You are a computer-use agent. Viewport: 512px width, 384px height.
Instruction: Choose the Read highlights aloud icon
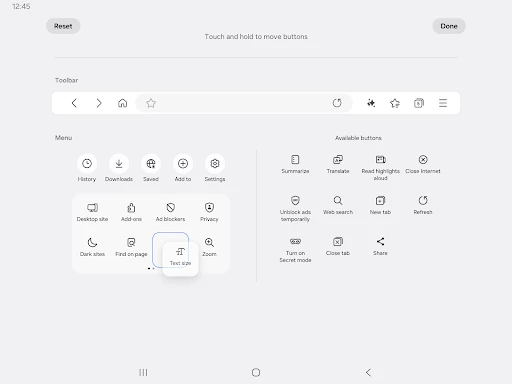point(380,160)
